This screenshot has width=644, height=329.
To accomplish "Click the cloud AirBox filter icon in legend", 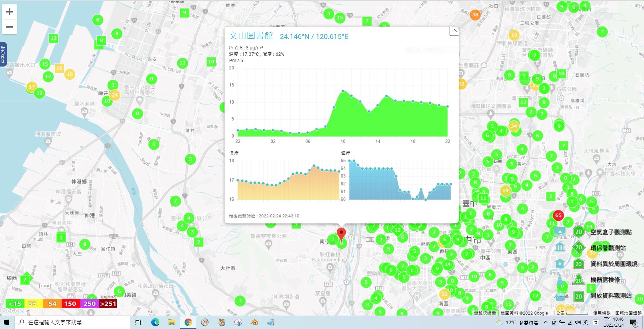I will point(560,231).
